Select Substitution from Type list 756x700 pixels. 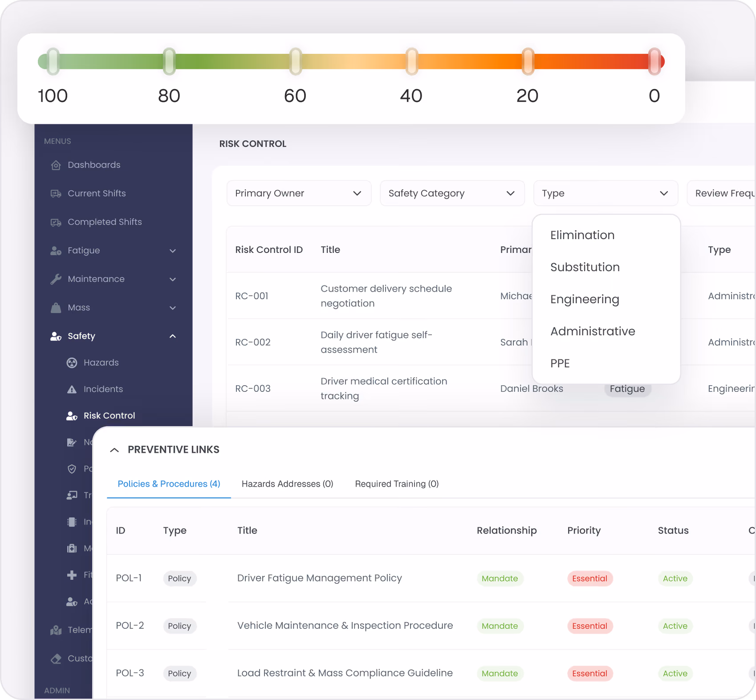(585, 267)
